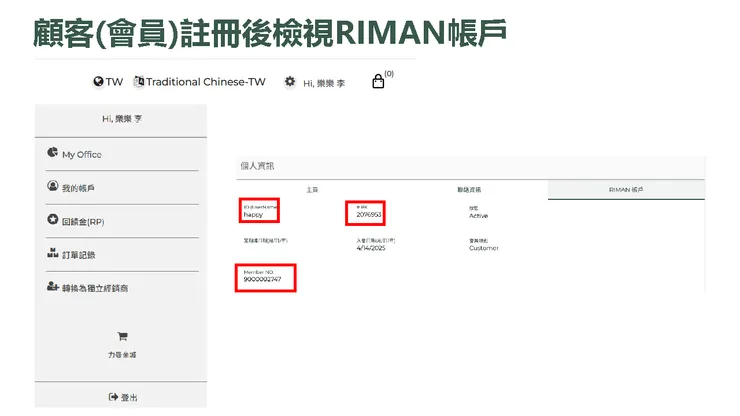Select the RIMAN 帳戶 tab
Screen dimensions: 740x416
point(626,189)
